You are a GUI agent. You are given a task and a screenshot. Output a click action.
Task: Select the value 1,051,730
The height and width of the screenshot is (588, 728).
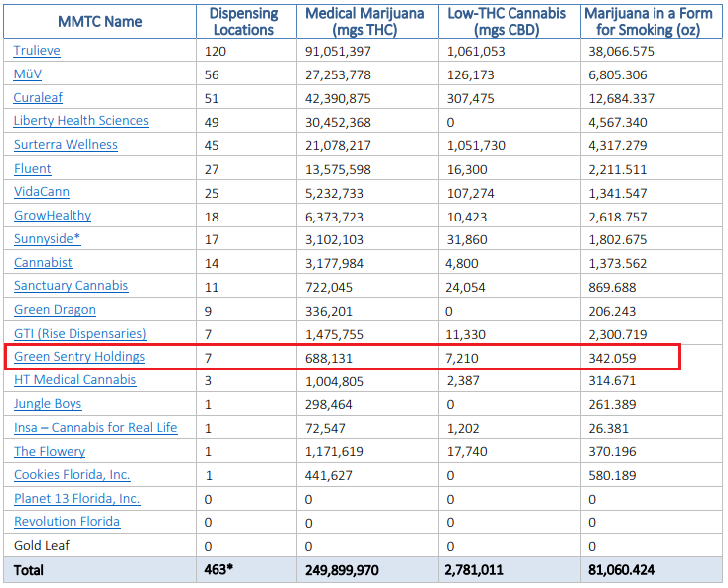(476, 145)
